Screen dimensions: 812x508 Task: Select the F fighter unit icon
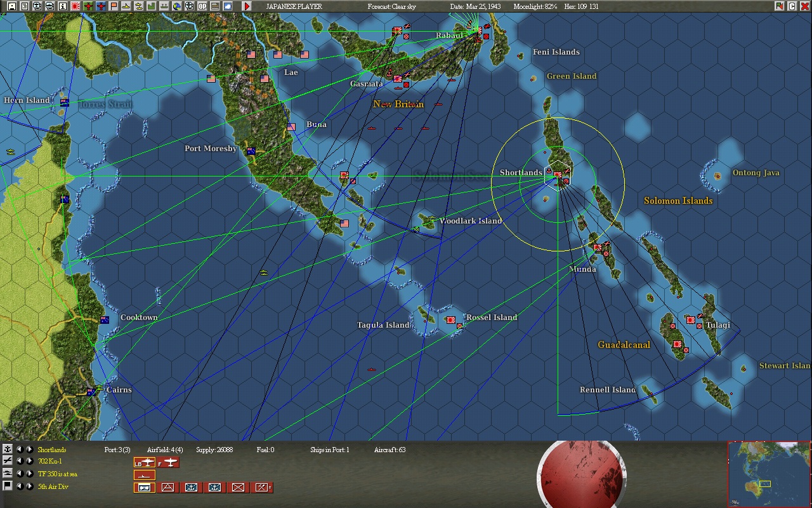point(169,462)
